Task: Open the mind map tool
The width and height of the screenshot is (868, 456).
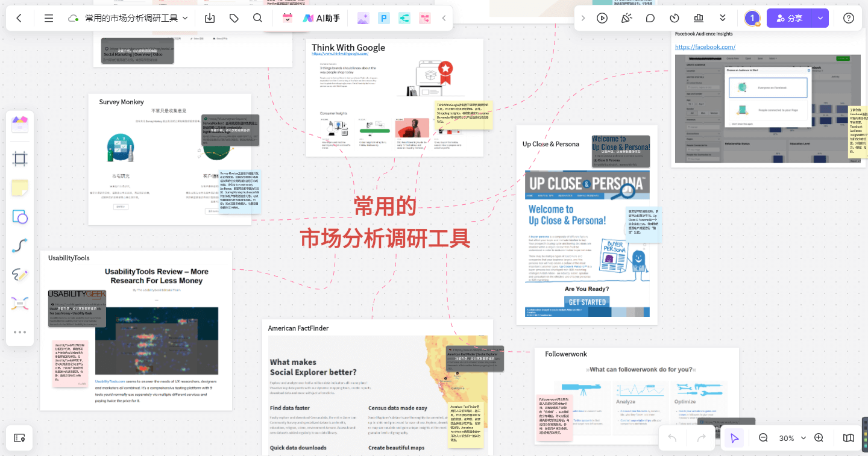Action: coord(20,304)
